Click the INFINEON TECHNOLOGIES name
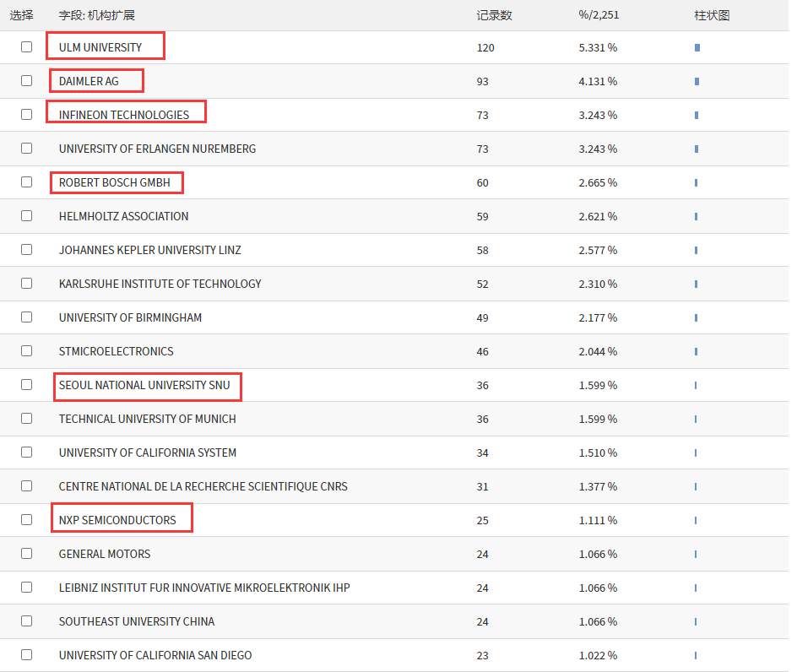 (x=124, y=115)
